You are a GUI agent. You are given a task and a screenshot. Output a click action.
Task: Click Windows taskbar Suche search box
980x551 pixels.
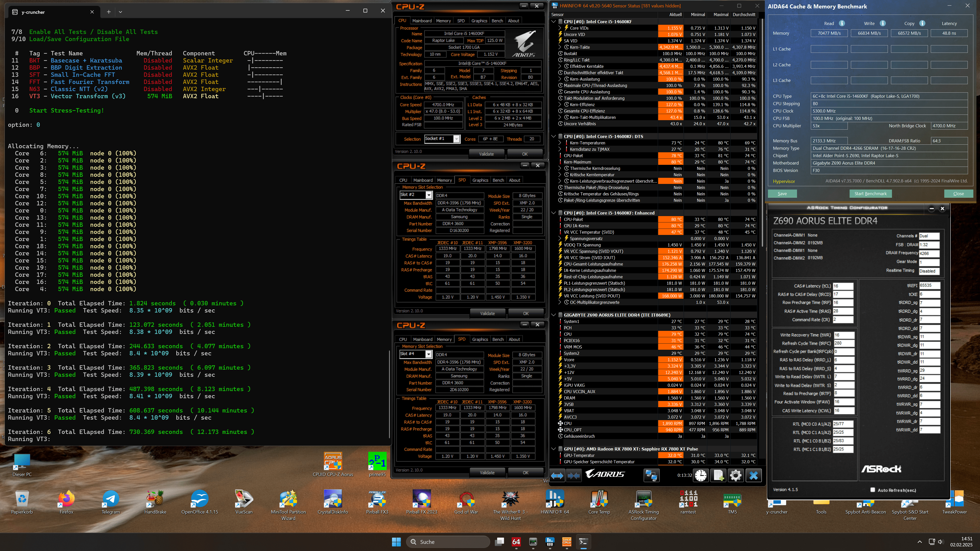[x=449, y=542]
